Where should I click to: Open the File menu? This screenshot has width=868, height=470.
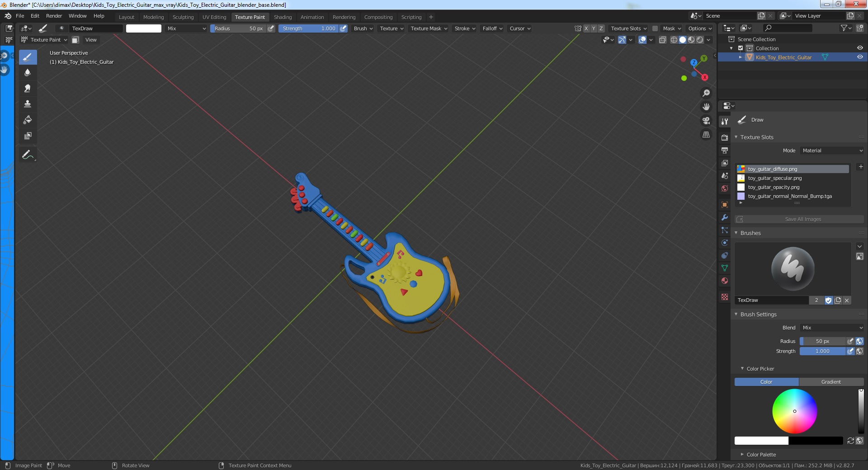point(20,16)
